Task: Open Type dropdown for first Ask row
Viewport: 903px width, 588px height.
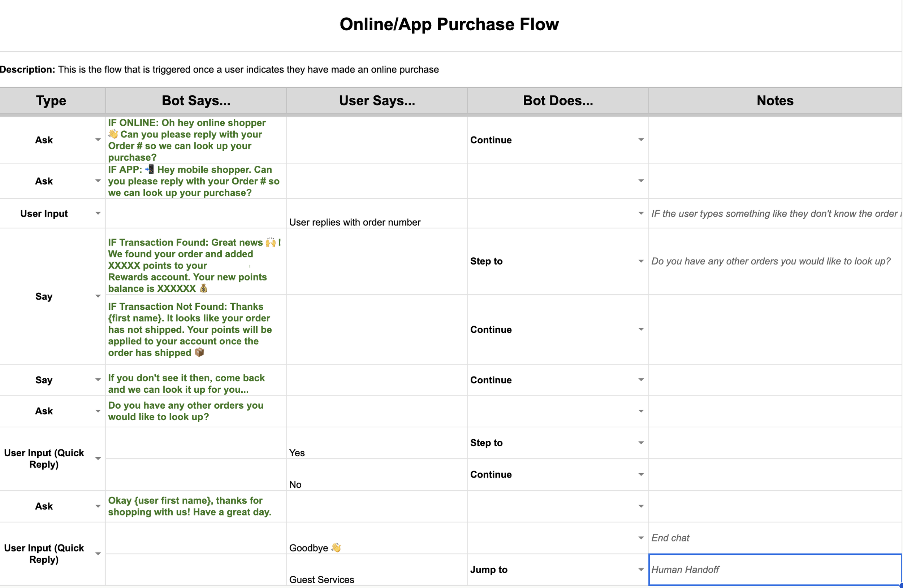Action: pos(98,140)
